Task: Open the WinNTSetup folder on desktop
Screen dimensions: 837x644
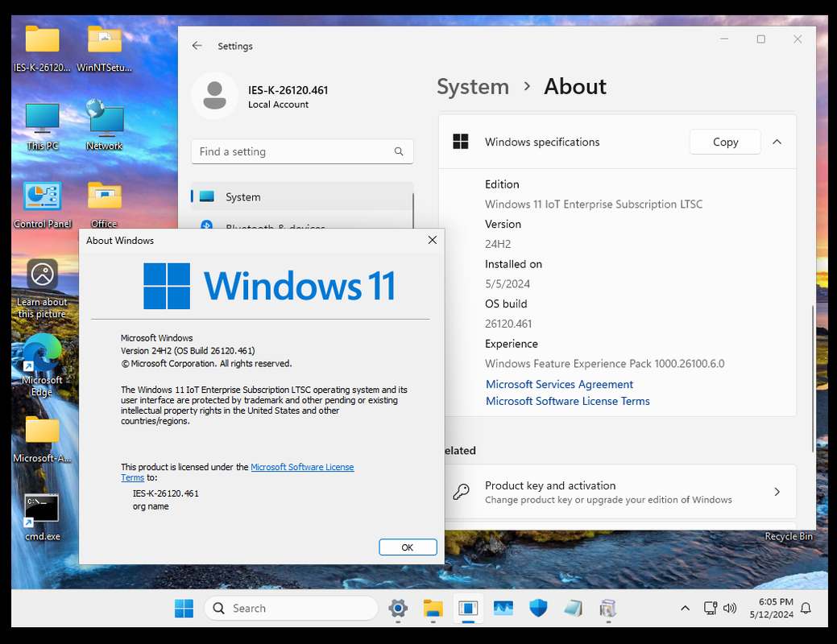Action: click(104, 48)
